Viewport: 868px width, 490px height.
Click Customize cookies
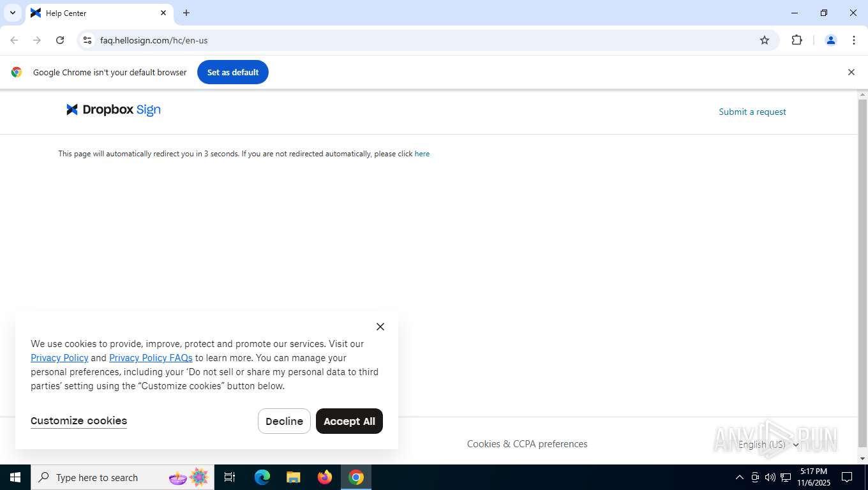tap(79, 420)
